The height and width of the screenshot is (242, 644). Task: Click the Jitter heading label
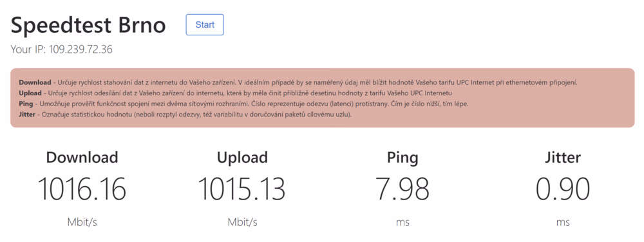563,157
